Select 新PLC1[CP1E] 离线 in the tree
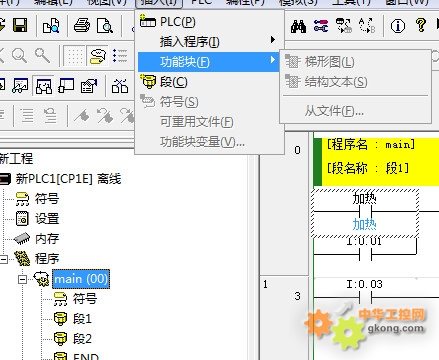Image resolution: width=439 pixels, height=360 pixels. (x=68, y=179)
